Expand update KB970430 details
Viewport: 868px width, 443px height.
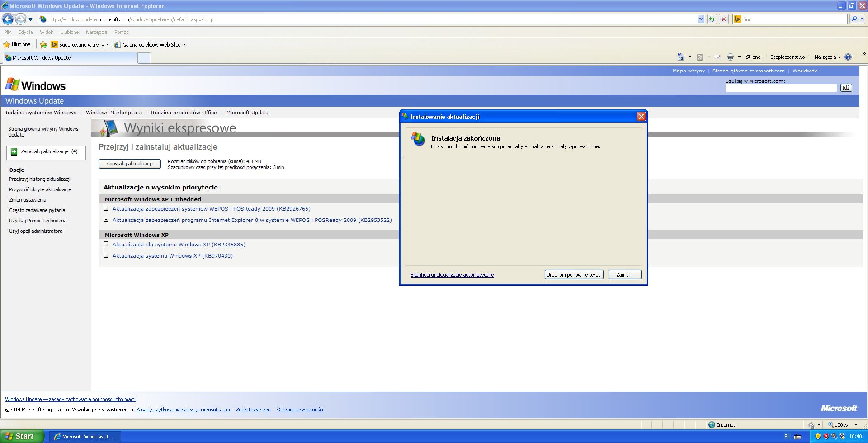coord(106,255)
